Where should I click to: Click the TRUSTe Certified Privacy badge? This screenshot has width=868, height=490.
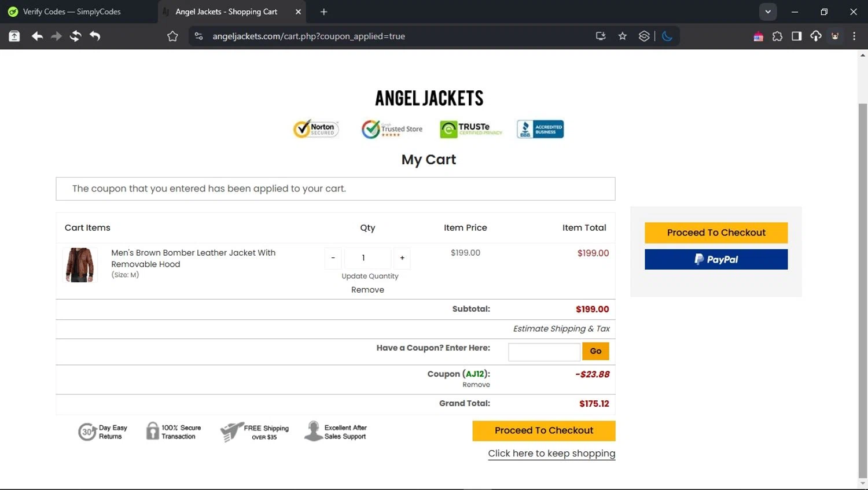(471, 129)
